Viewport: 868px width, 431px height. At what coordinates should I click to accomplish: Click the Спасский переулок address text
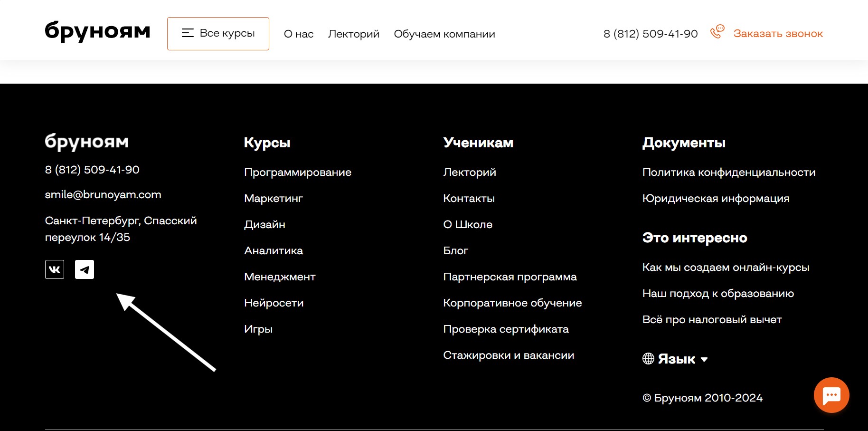121,229
